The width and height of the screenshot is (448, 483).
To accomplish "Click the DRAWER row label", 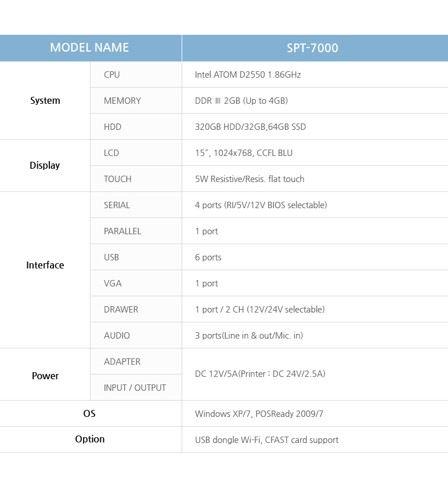I will (121, 310).
